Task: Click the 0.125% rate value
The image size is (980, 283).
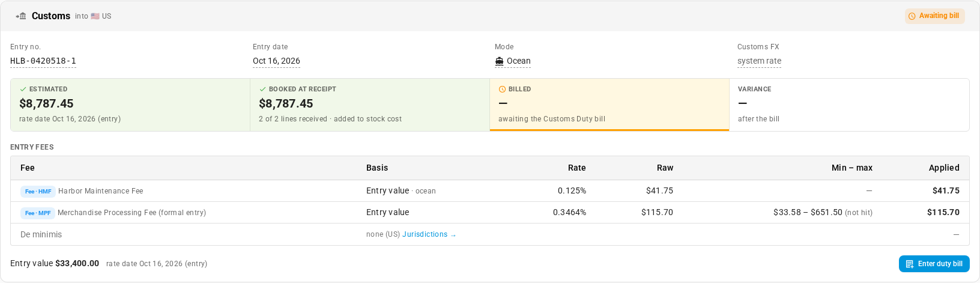Action: (572, 190)
